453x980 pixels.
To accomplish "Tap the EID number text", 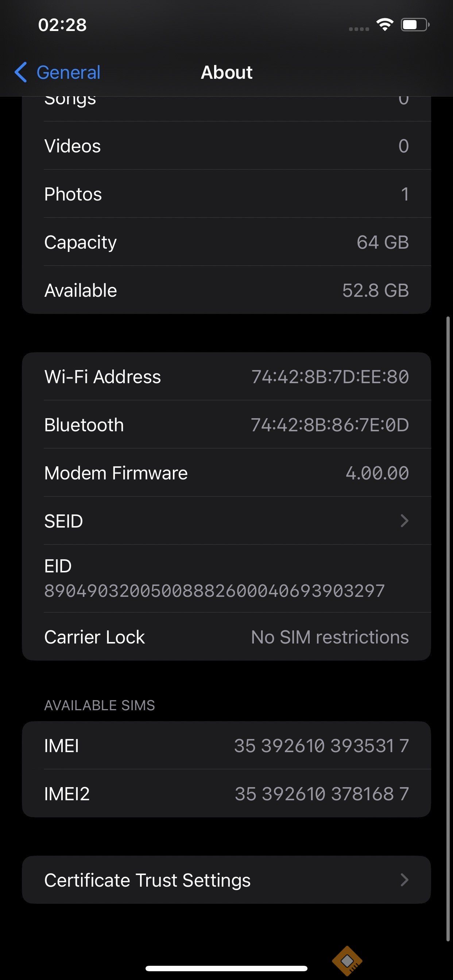I will pos(214,591).
